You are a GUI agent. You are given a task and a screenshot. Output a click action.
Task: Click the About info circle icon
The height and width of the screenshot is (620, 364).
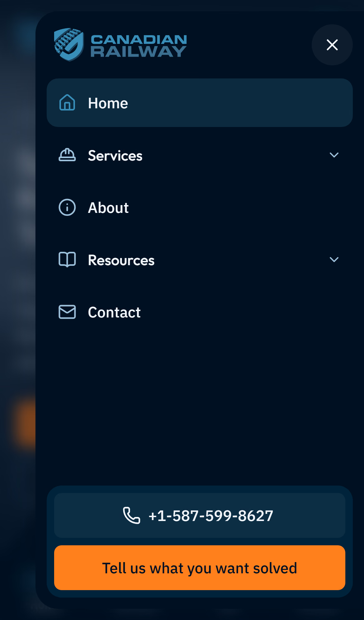pyautogui.click(x=67, y=207)
